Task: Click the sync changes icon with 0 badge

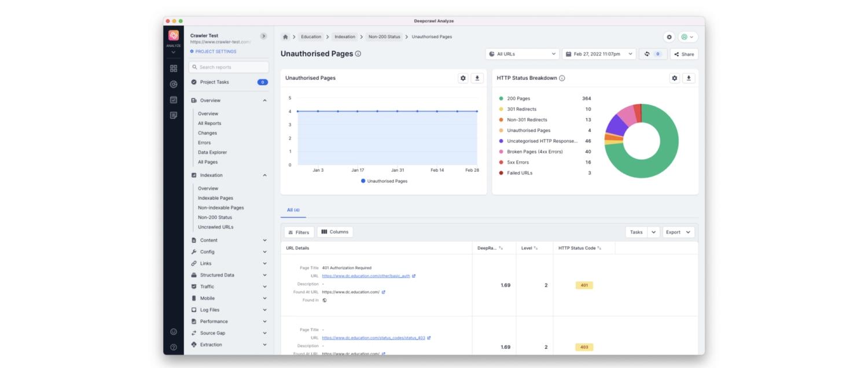Action: 653,54
